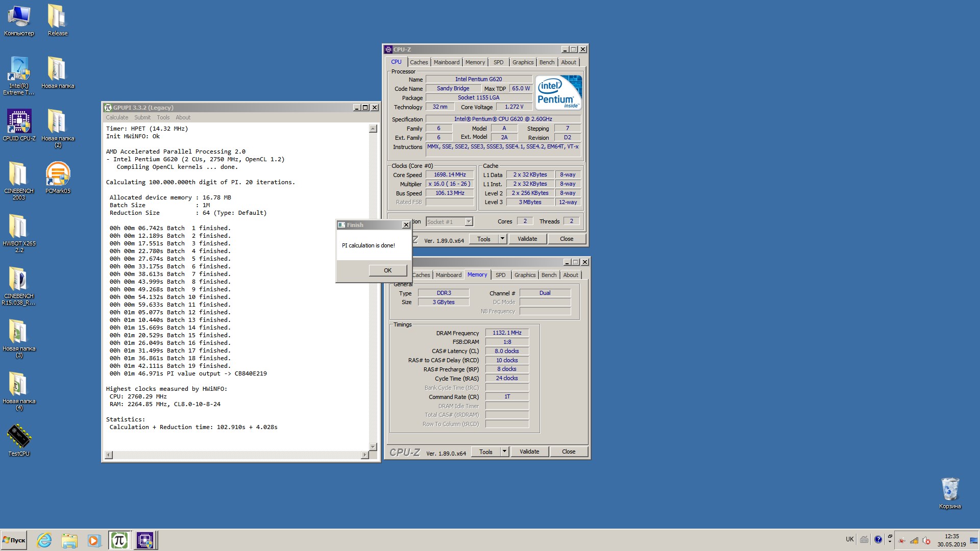Open the Новая папка (3) folder
The width and height of the screenshot is (980, 551).
[19, 338]
